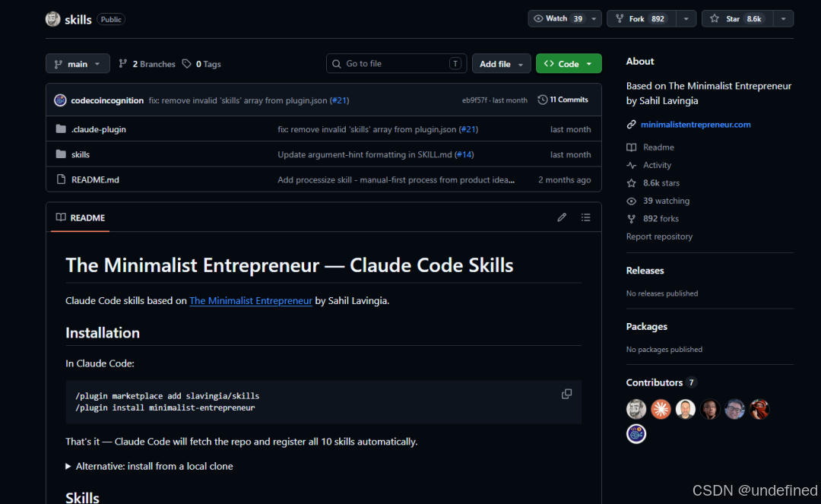Click the eye icon beside 39 watching
Screen dimensions: 821x504
(632, 201)
